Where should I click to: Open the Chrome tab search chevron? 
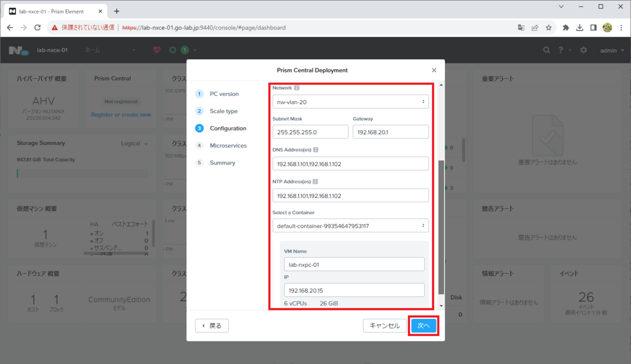tap(561, 7)
